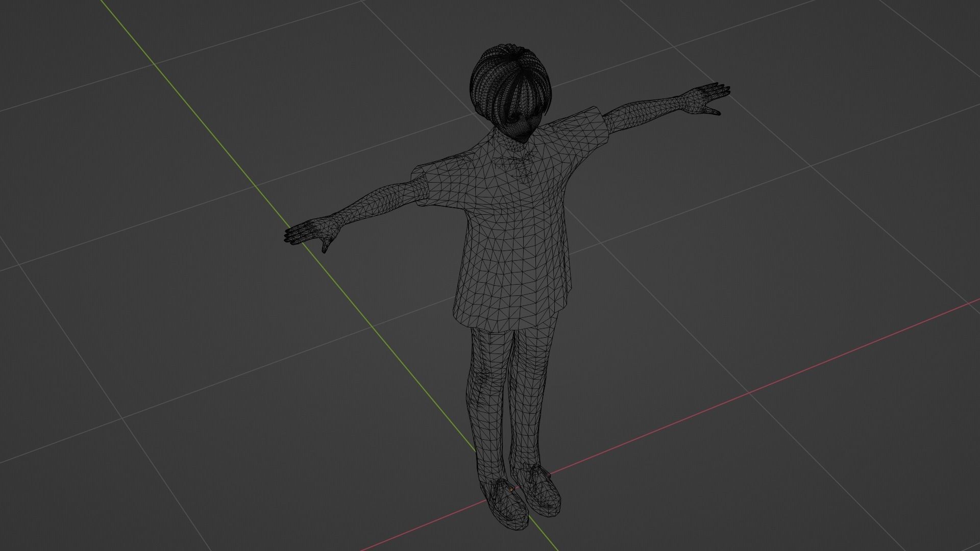Select the hand on the green axis line
This screenshot has height=551, width=980.
(311, 232)
